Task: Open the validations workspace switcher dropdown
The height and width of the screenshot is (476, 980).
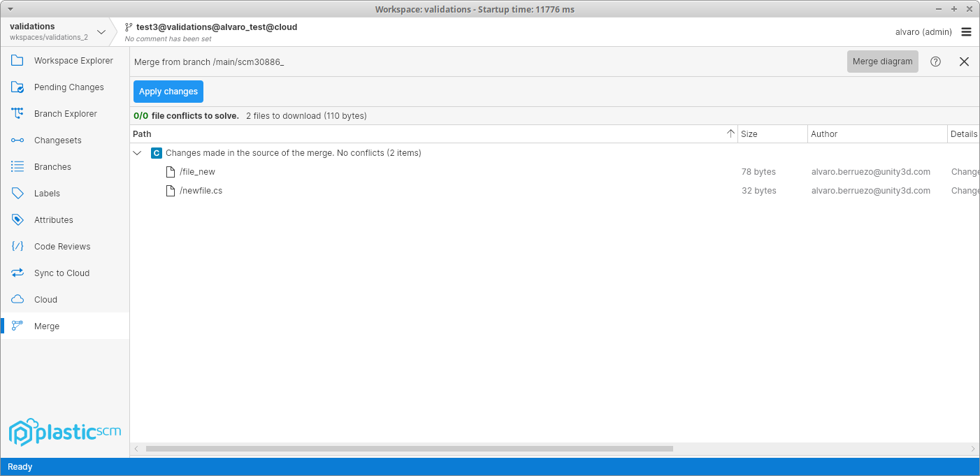Action: [x=101, y=31]
